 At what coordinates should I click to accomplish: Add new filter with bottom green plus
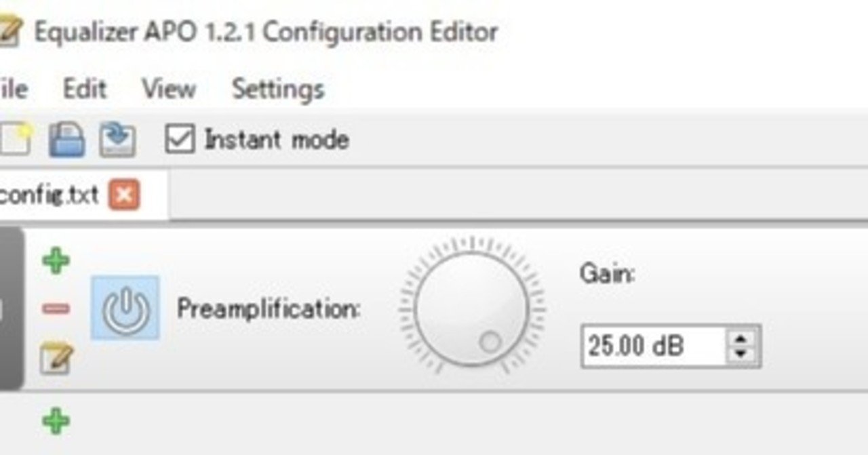(56, 421)
